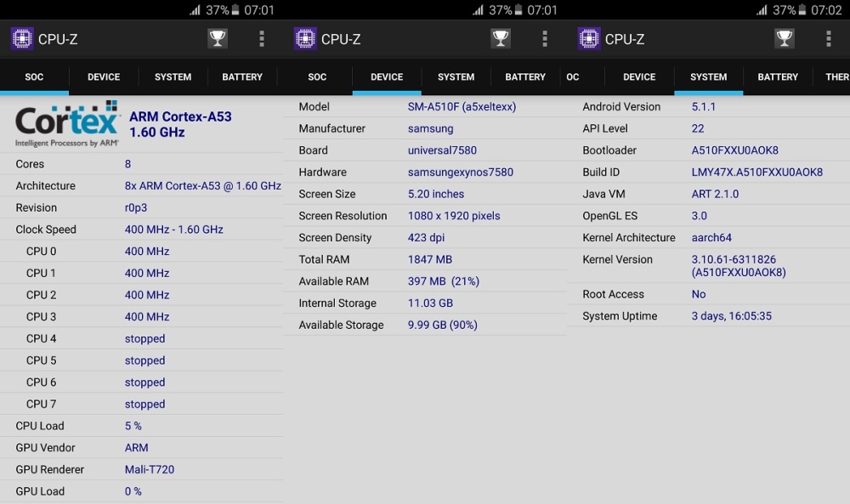Tap System Uptime '3 days, 16:05:35'
Image resolution: width=850 pixels, height=504 pixels.
pos(731,316)
